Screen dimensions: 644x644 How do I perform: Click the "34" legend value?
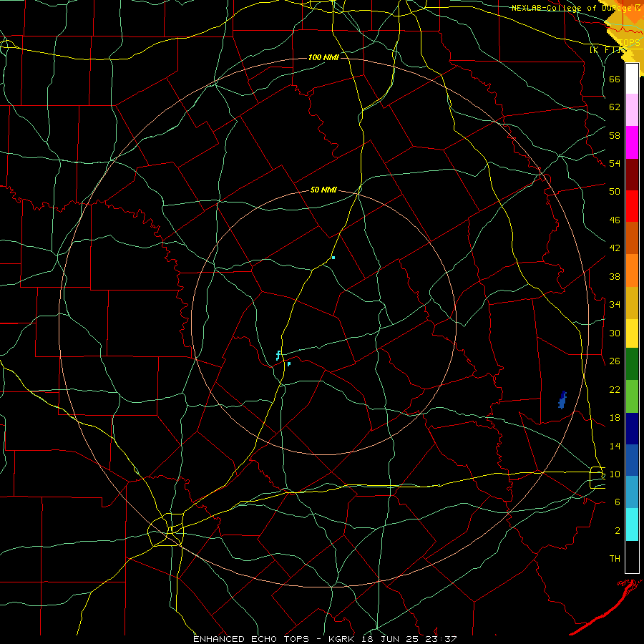(x=615, y=305)
